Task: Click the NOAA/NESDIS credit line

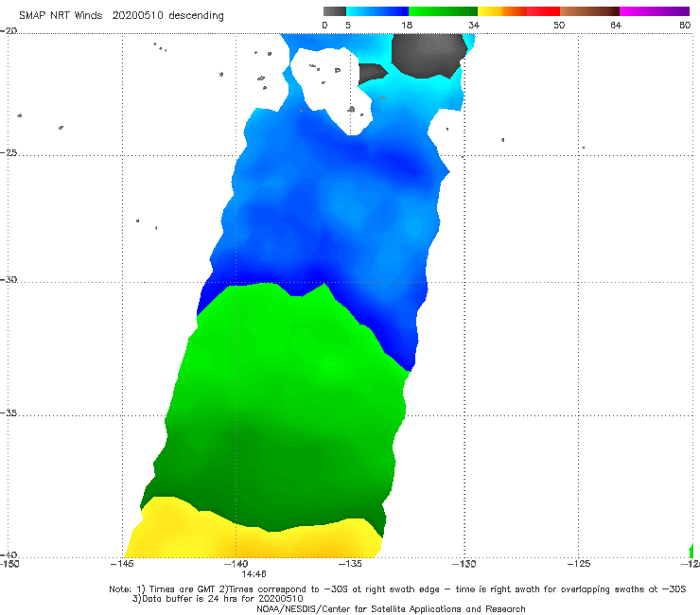Action: (391, 608)
